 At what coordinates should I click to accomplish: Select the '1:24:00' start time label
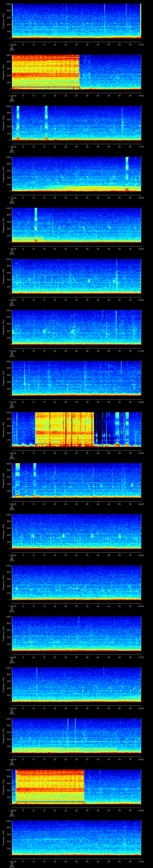(12, 555)
